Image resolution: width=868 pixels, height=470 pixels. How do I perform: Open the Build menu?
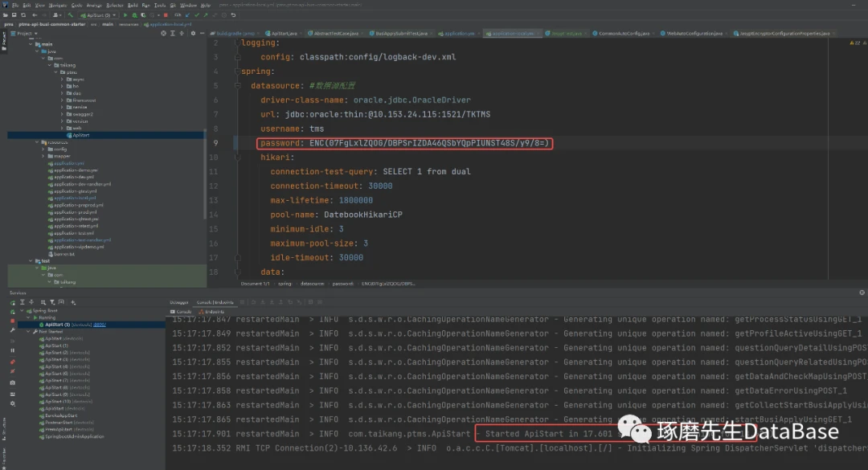[x=133, y=5]
